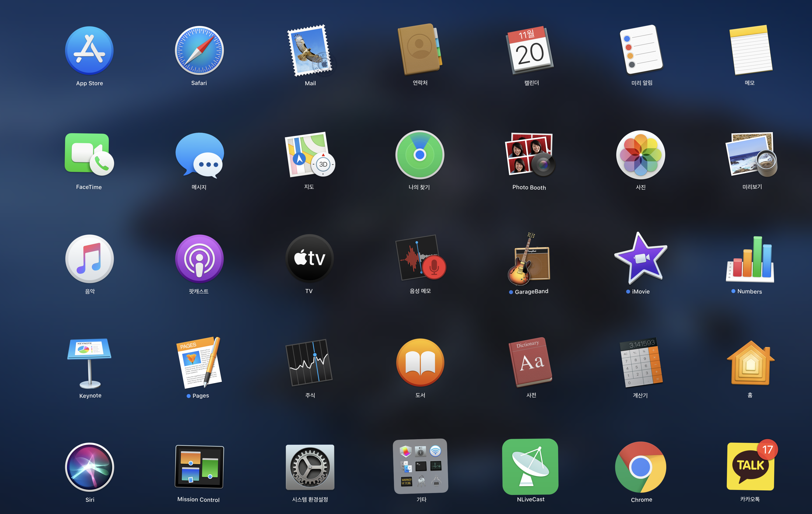The height and width of the screenshot is (514, 812).
Task: Launch Google Chrome
Action: click(641, 467)
